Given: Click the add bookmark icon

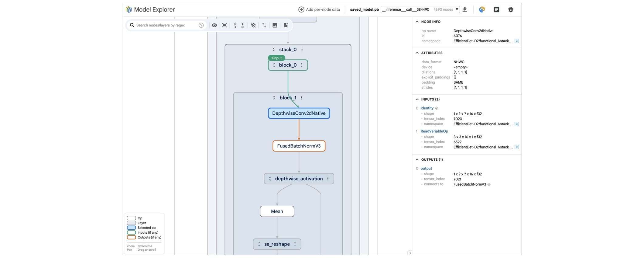Looking at the screenshot, I should click(286, 25).
